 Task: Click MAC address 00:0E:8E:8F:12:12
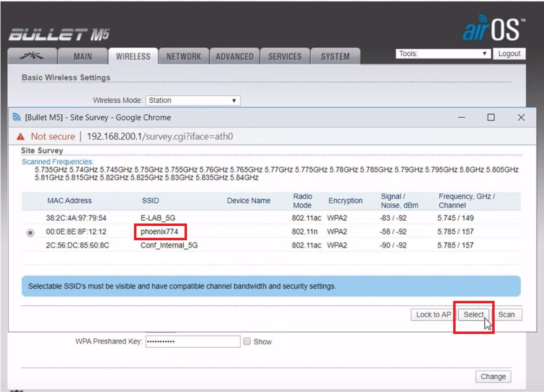point(76,231)
